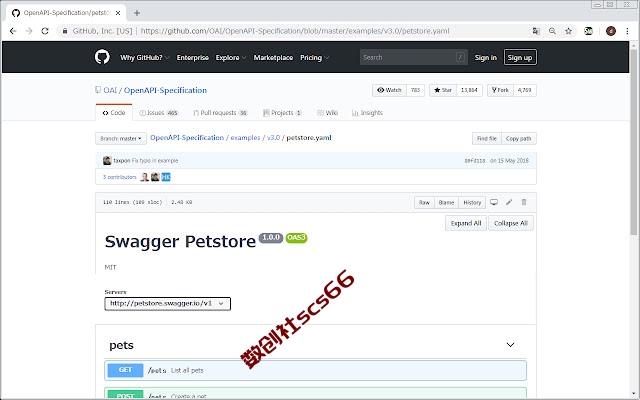Click the browser forward arrow

click(x=29, y=31)
